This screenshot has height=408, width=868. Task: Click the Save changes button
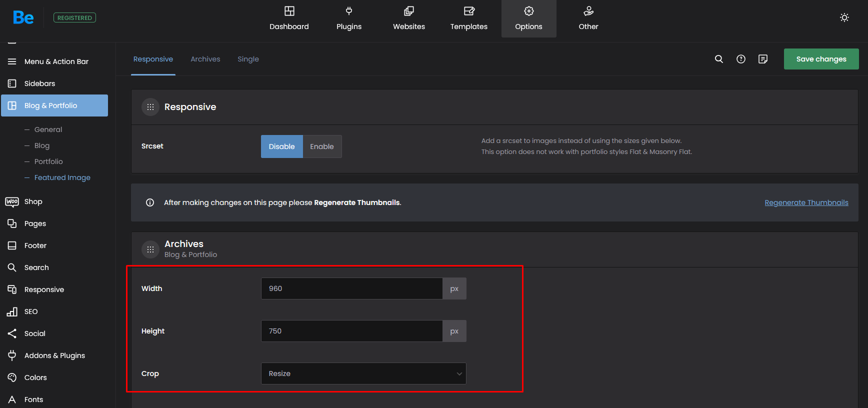pyautogui.click(x=821, y=59)
